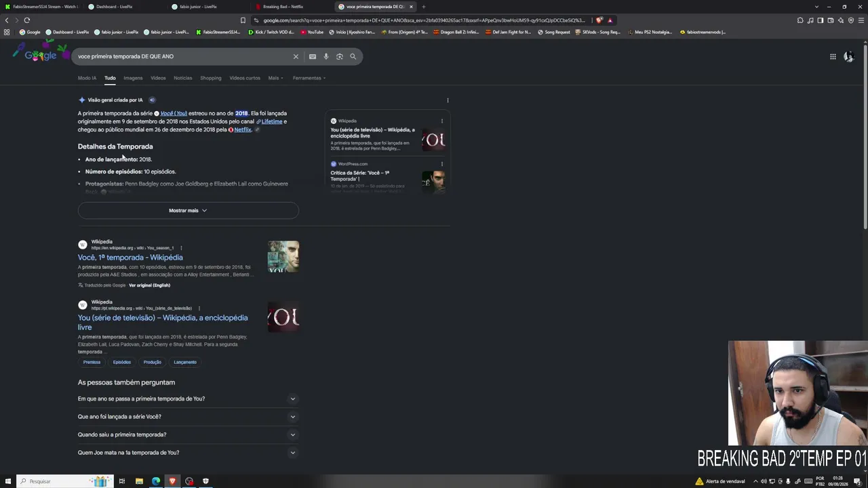Open 'Você, 1ª temporada - Wikipédia' result
This screenshot has height=488, width=868.
[x=130, y=258]
